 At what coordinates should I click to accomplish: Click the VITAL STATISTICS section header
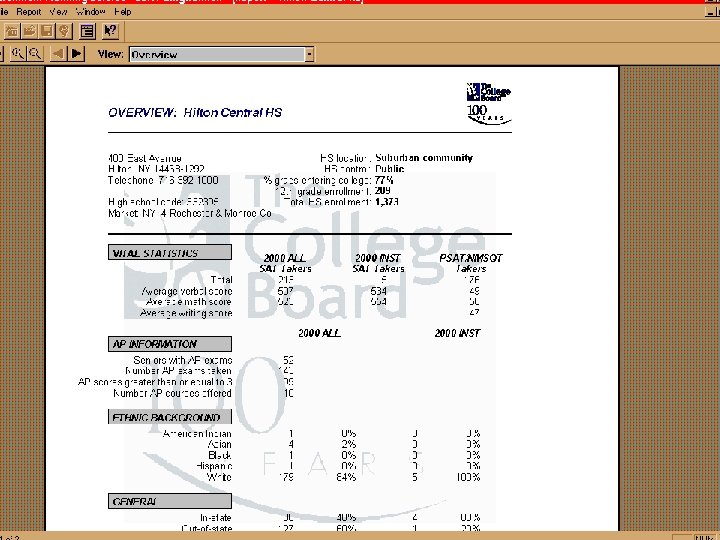click(x=170, y=253)
